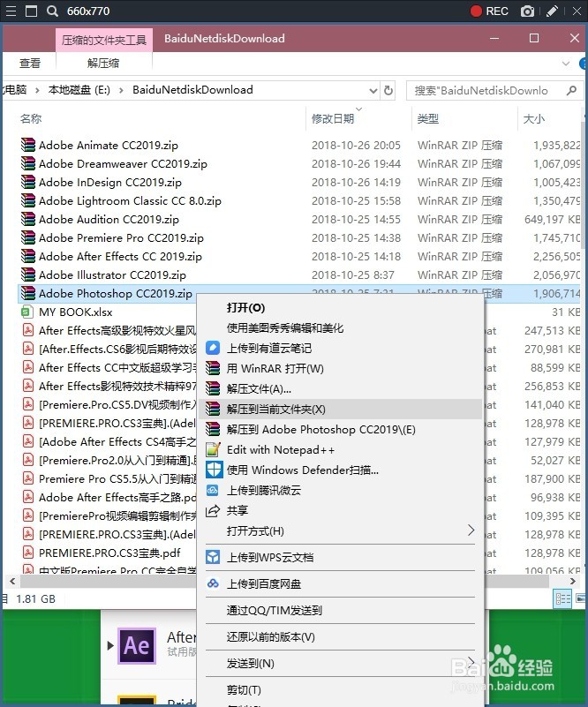This screenshot has width=588, height=707.
Task: Expand the 发送到(N) submenu
Action: pos(471,661)
